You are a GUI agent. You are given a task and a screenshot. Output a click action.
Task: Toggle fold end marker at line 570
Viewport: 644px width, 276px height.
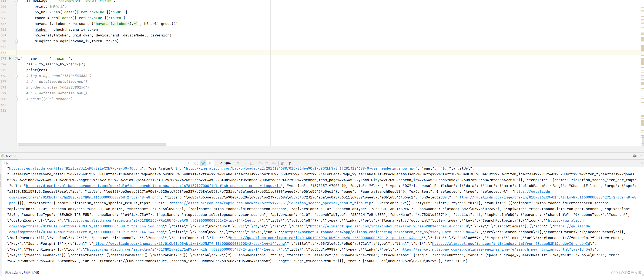click(x=16, y=41)
